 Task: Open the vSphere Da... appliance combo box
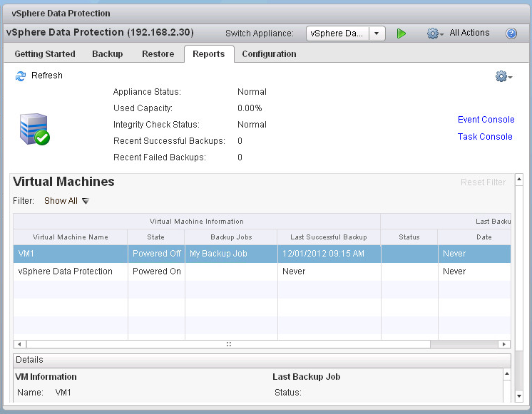point(345,33)
